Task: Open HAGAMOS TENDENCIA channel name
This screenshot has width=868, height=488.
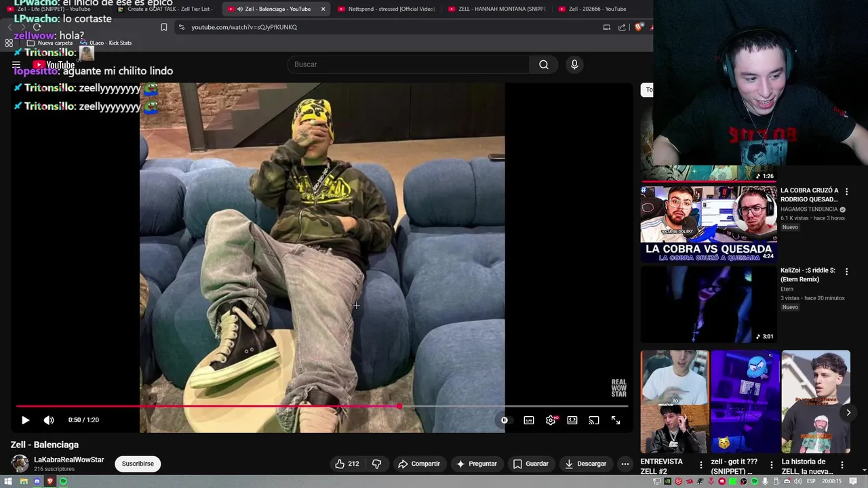Action: tap(809, 209)
